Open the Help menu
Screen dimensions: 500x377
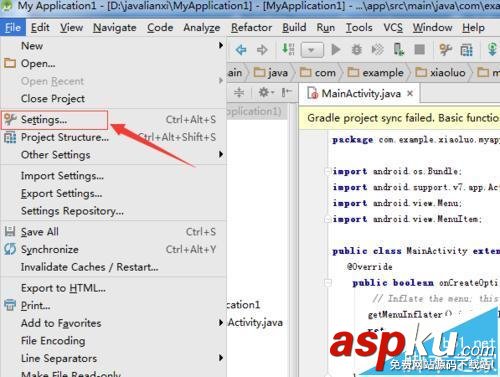click(x=473, y=28)
